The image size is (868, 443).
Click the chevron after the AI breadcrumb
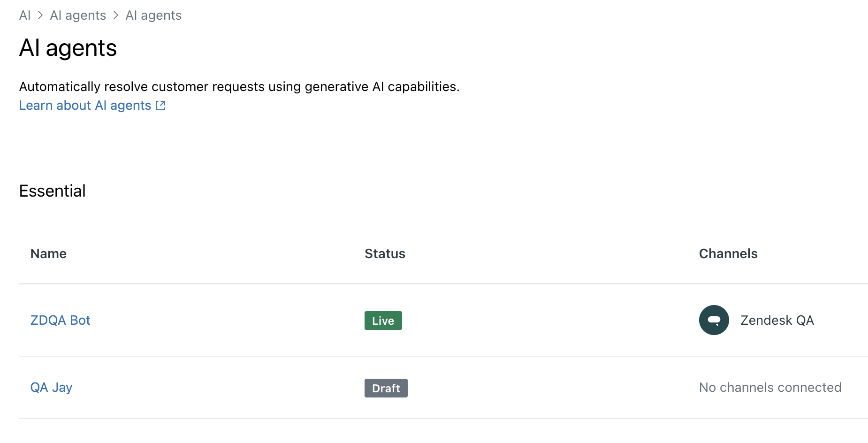40,15
